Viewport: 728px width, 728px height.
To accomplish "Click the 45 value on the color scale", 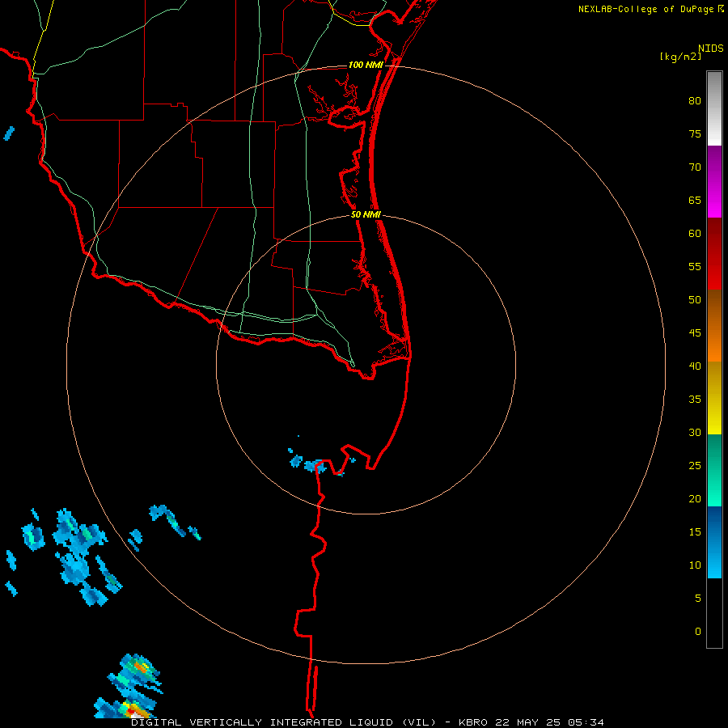I will point(695,333).
